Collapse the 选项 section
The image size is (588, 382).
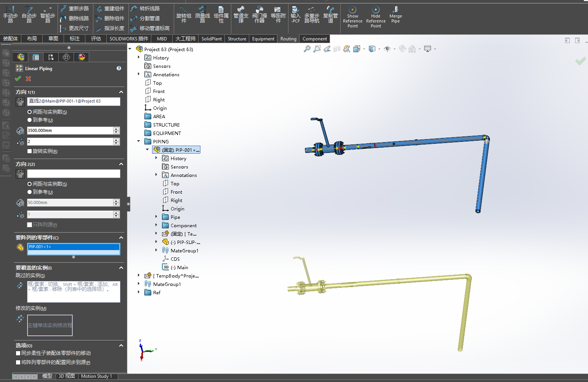click(121, 345)
